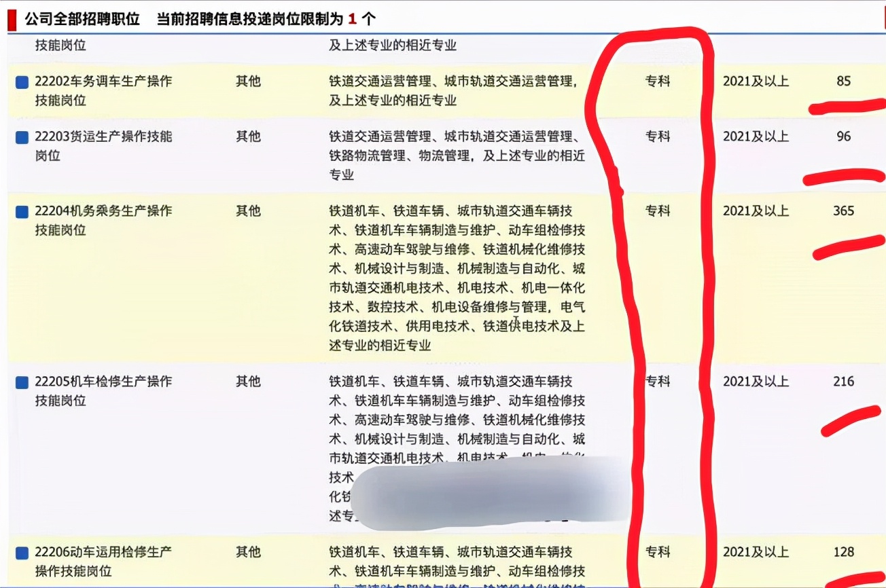This screenshot has height=588, width=886.
Task: Click 其他 in the 22204 row
Action: coord(248,211)
